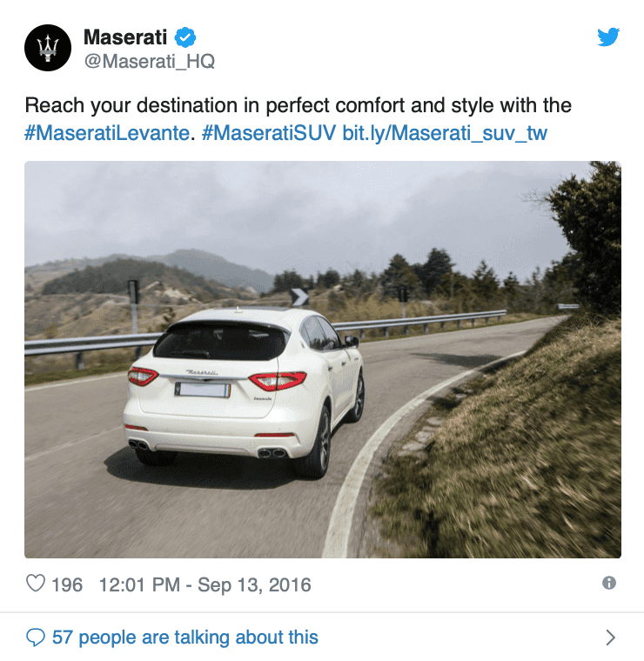Click the car's blank license plate

coord(203,390)
